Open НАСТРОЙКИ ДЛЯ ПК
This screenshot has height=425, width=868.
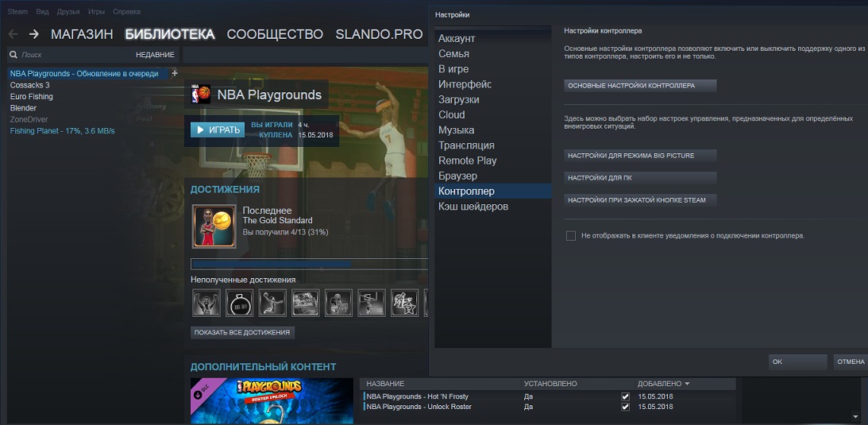tap(641, 178)
